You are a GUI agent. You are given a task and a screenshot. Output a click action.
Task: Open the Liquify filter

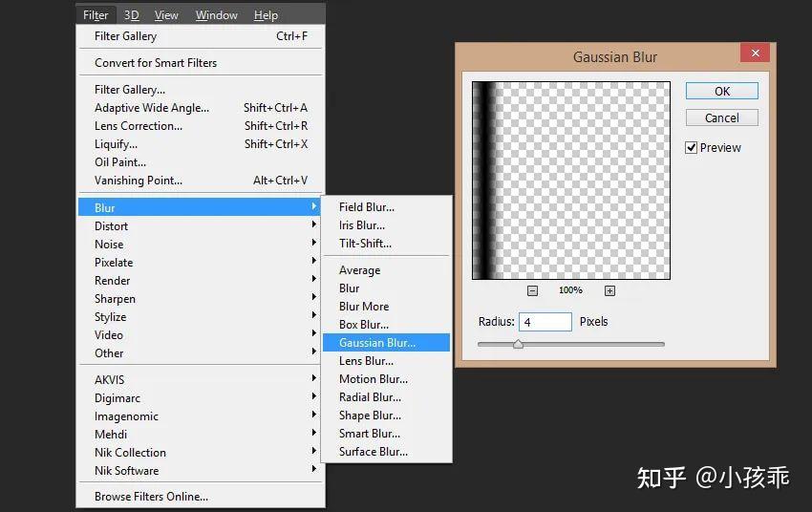point(201,144)
